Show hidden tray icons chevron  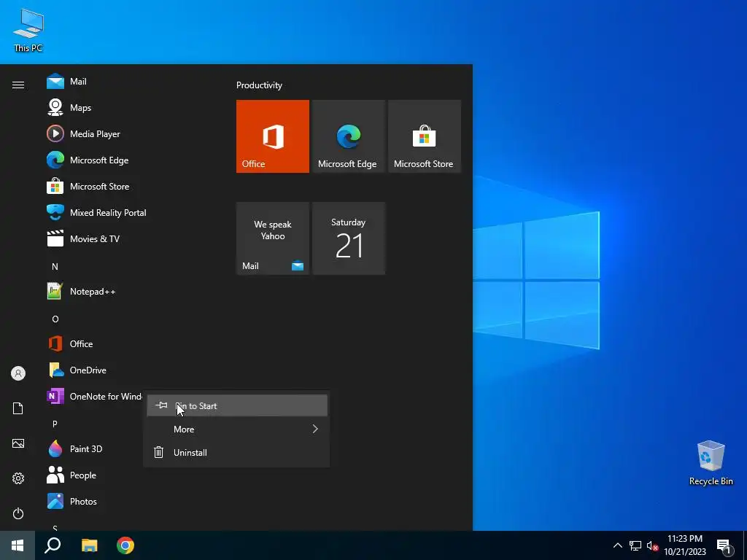(x=617, y=545)
